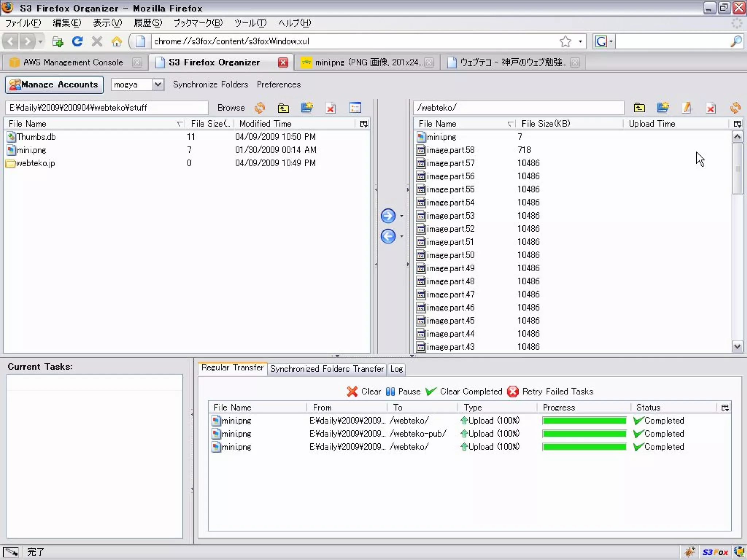Close the S3 Firefox Organizer tab
Viewport: 747px width, 560px height.
click(283, 63)
